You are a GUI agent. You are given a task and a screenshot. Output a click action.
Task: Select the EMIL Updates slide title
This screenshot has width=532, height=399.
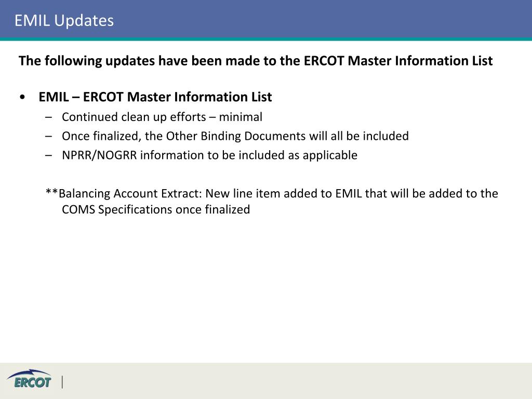pyautogui.click(x=64, y=20)
